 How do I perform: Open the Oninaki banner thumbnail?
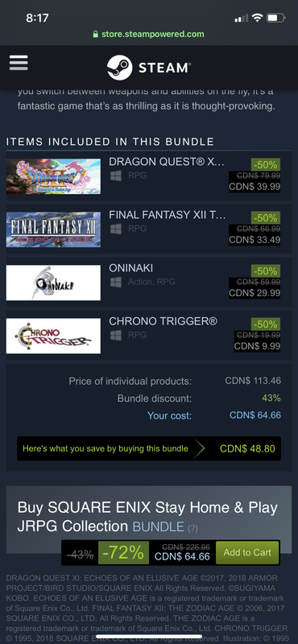[53, 283]
